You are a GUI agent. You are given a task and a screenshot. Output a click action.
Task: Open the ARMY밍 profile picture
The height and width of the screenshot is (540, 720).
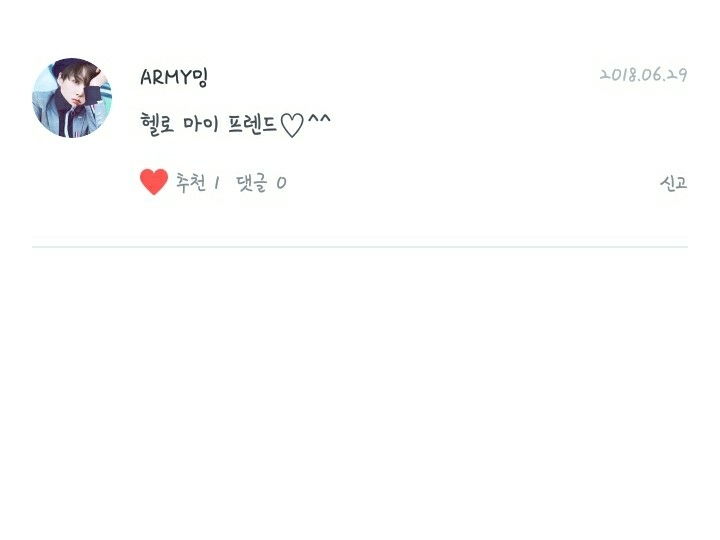[72, 98]
